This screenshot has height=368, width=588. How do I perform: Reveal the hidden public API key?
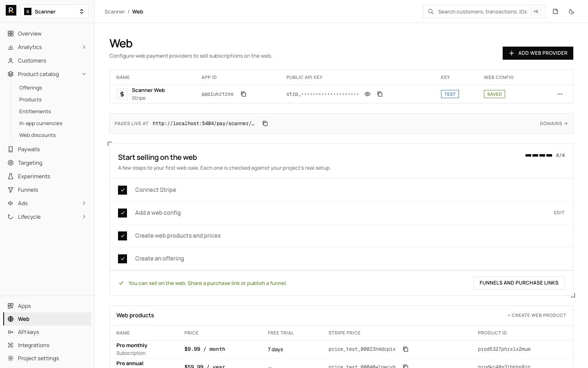[x=367, y=94]
